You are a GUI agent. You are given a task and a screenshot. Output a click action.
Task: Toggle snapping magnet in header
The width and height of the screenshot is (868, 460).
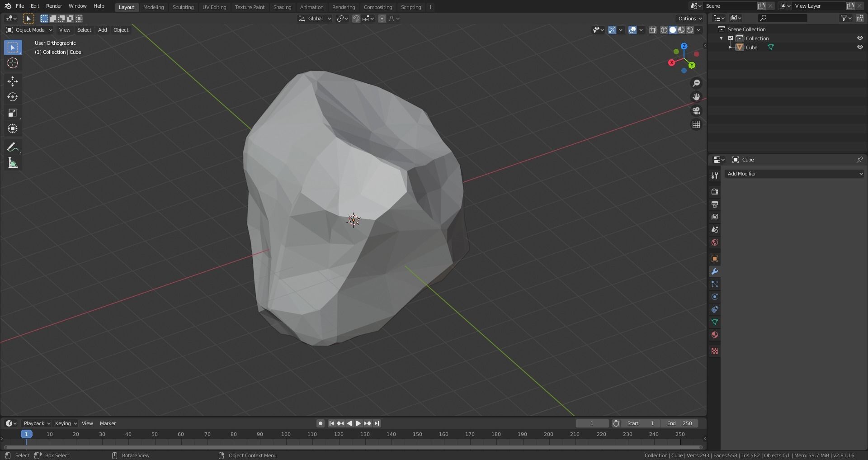[x=356, y=19]
